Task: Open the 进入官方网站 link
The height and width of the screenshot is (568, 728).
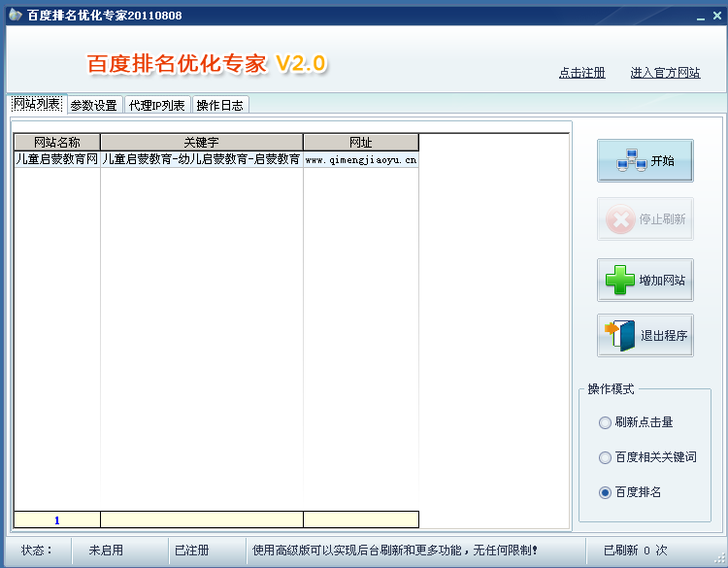Action: [665, 73]
